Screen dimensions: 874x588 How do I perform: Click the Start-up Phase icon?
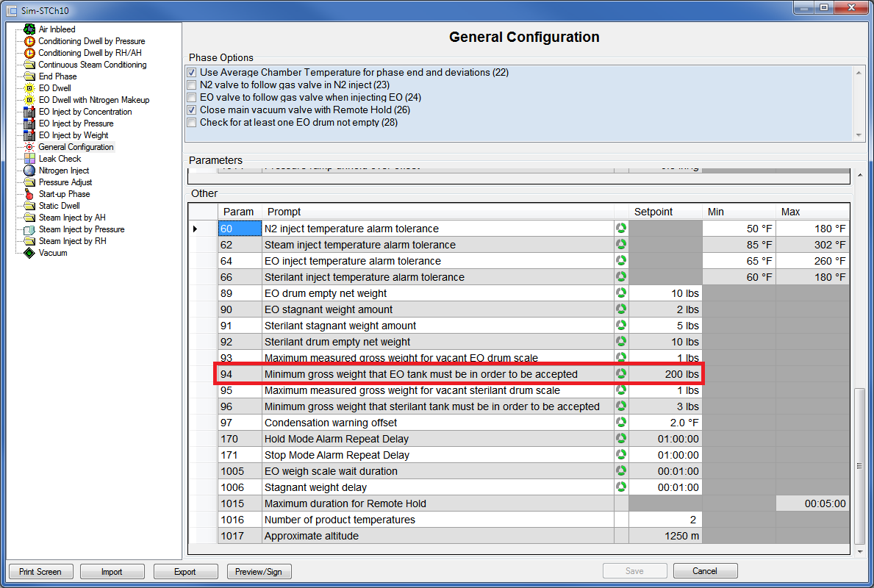(x=29, y=194)
